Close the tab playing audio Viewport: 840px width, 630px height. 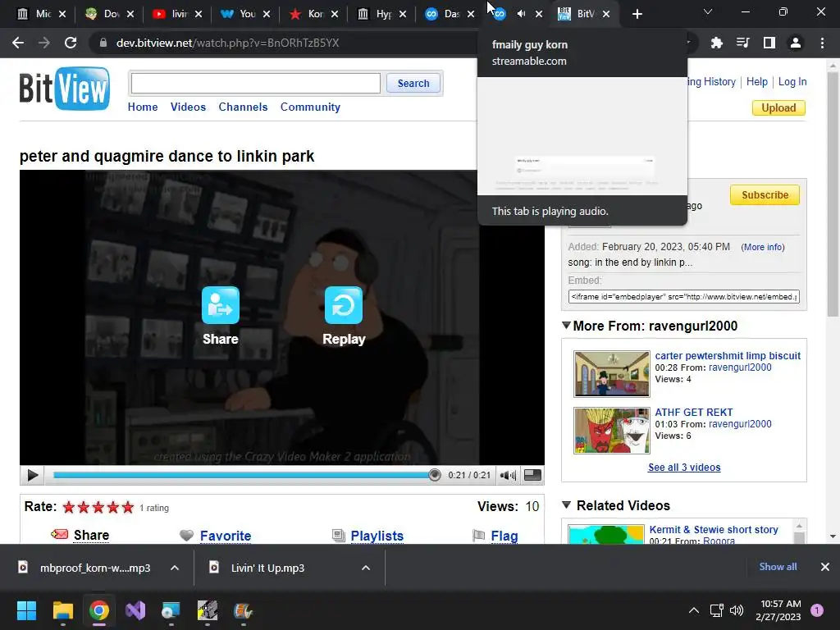coord(539,14)
